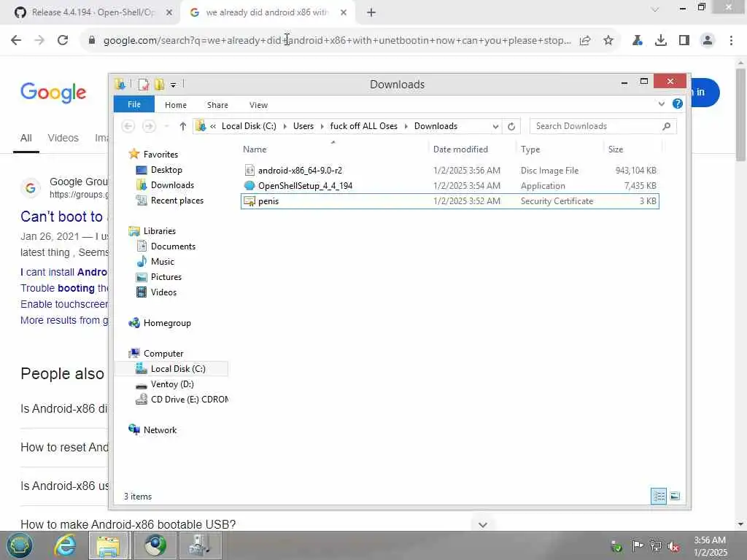Select Computer in navigation pane
747x560 pixels.
point(163,354)
